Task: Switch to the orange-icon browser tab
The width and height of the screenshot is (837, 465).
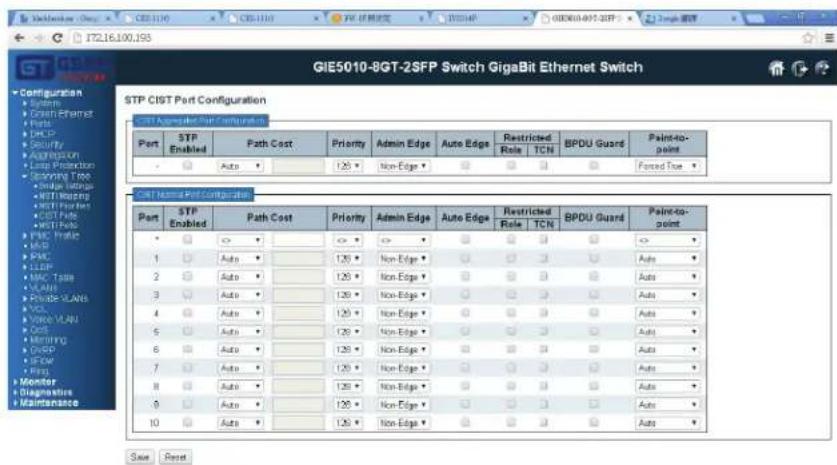Action: [376, 18]
